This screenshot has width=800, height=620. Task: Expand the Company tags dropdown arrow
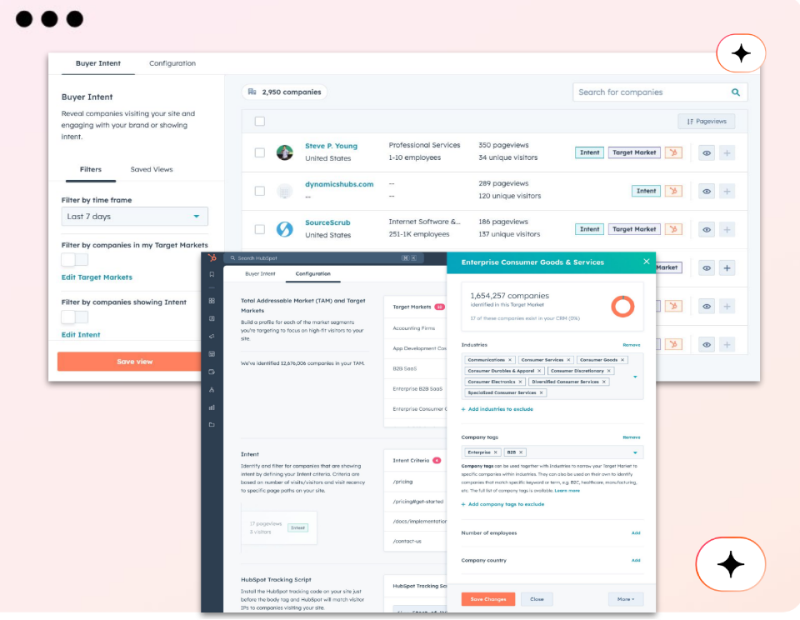coord(635,452)
